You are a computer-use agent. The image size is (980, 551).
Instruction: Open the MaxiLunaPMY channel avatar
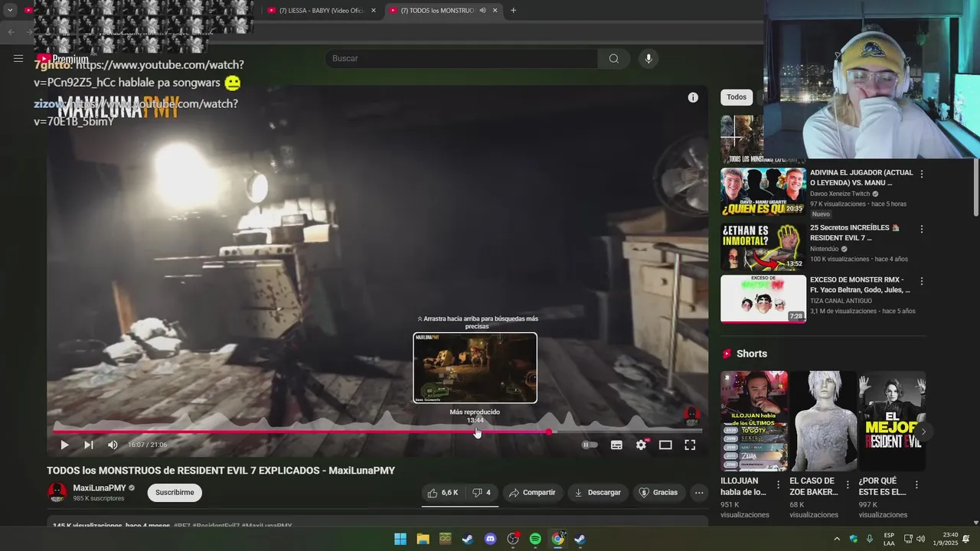(57, 493)
